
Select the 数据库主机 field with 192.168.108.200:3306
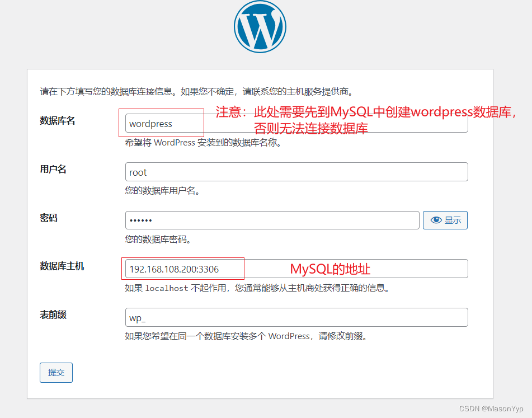(296, 269)
